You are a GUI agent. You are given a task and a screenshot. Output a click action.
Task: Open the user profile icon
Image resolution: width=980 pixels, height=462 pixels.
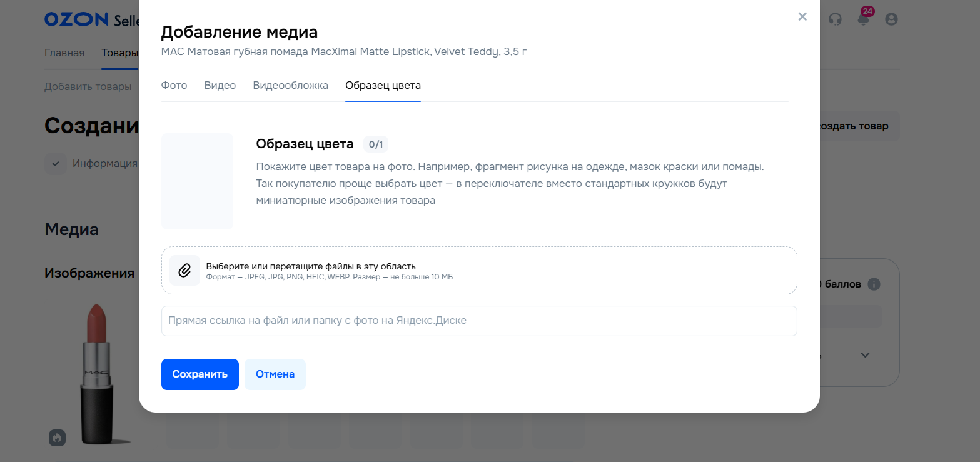(x=892, y=19)
